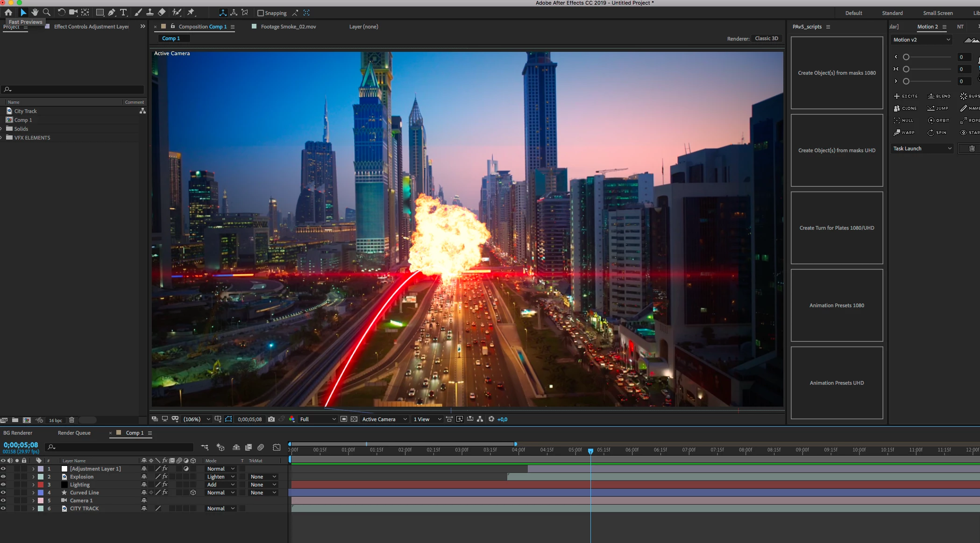
Task: Select the Puppet Pin tool
Action: pos(191,13)
